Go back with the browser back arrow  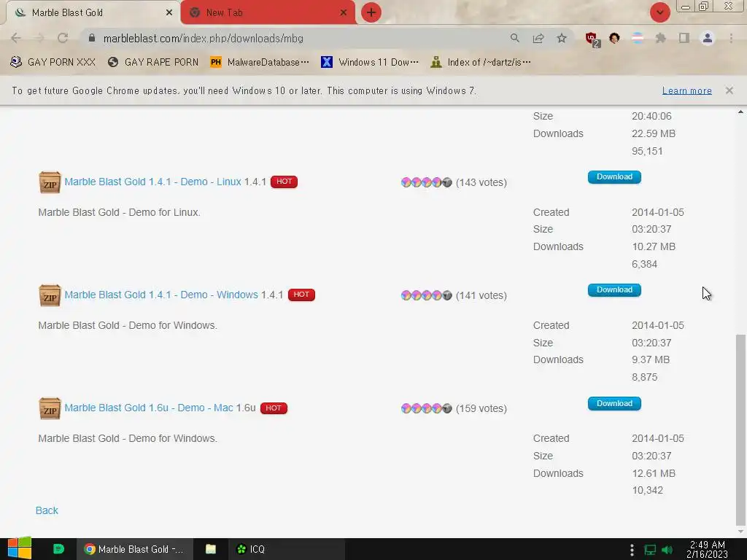[16, 38]
